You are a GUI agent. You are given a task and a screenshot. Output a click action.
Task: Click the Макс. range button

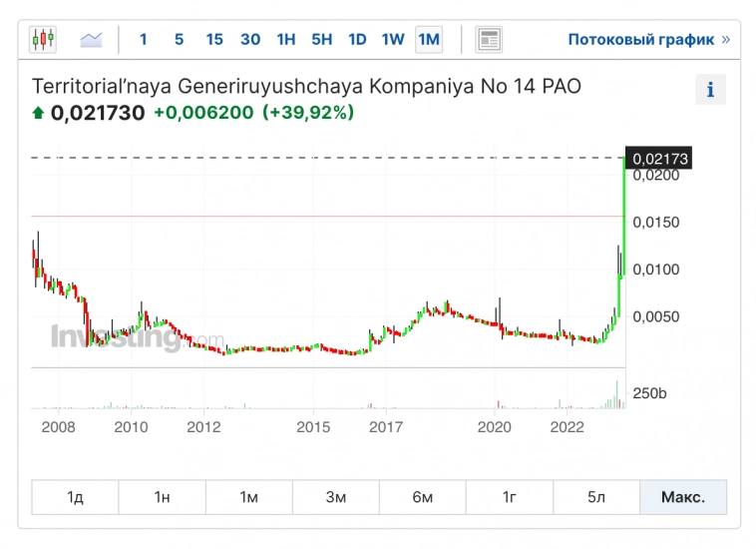pyautogui.click(x=683, y=497)
